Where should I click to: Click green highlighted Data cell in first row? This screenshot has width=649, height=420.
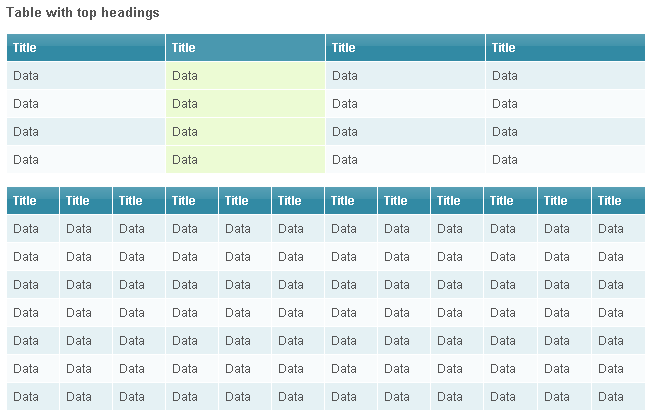(185, 75)
